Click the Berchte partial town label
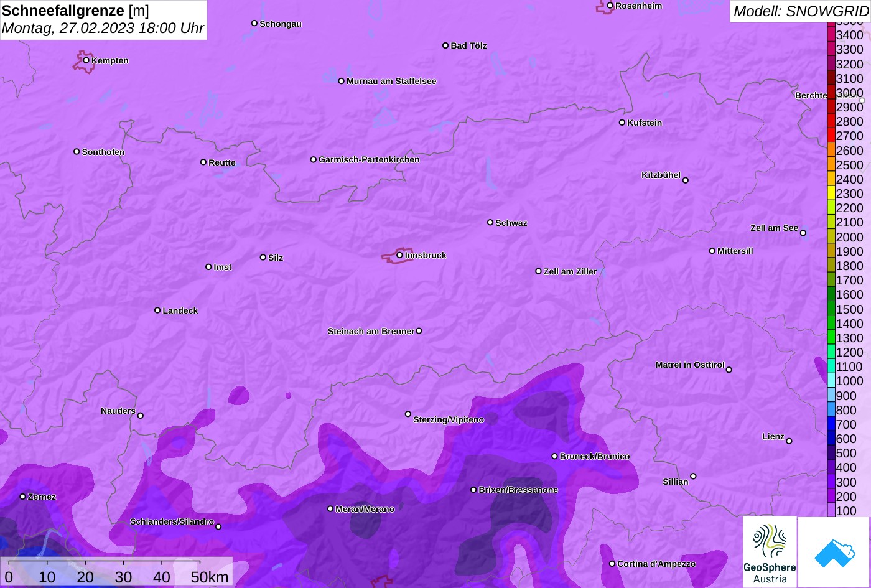This screenshot has height=588, width=871. [x=811, y=95]
